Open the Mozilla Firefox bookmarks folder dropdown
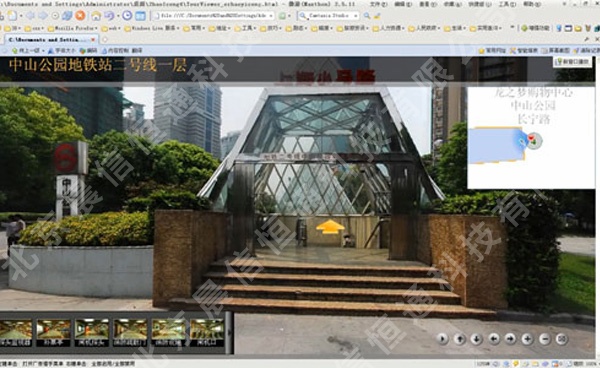 (72, 28)
